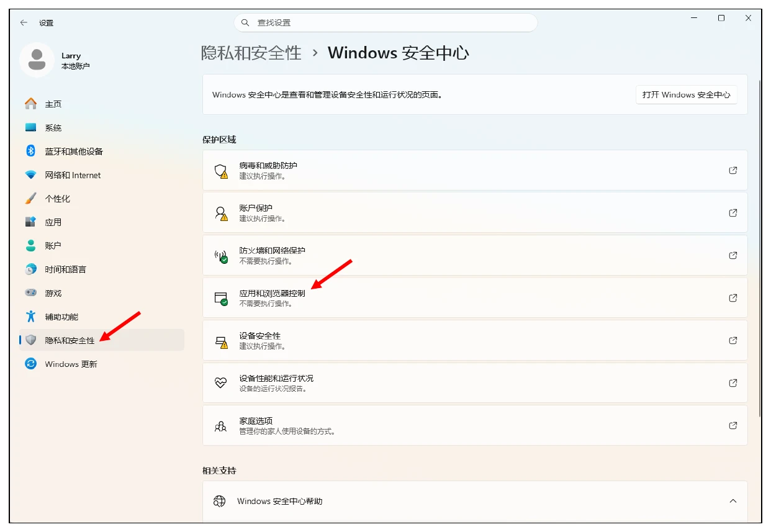Click the Accounts (账户) person icon

click(x=31, y=246)
